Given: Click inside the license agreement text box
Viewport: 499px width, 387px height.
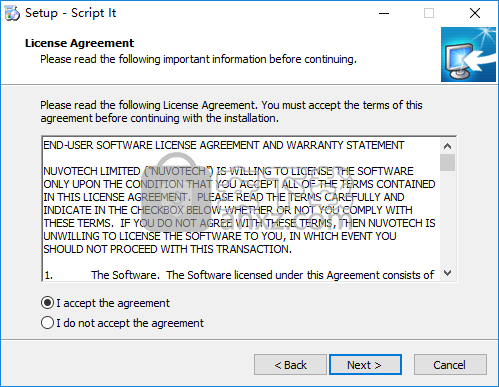Looking at the screenshot, I should pos(241,209).
